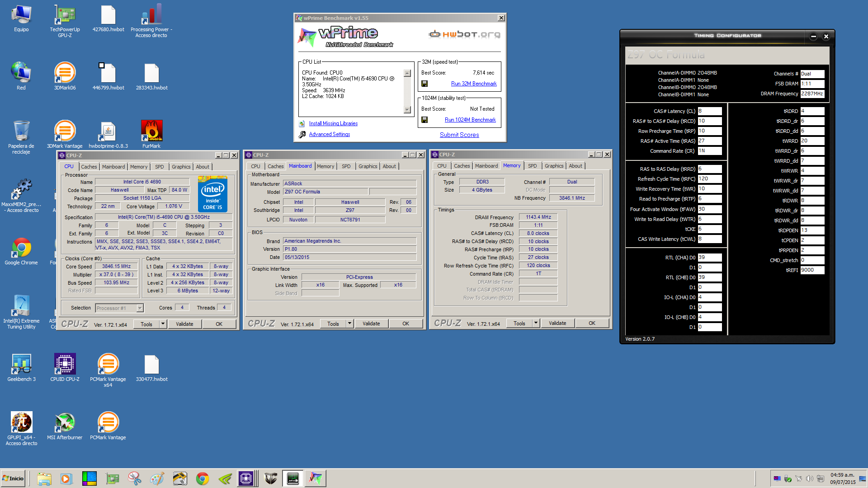Open Google Chrome from the taskbar

(x=202, y=478)
